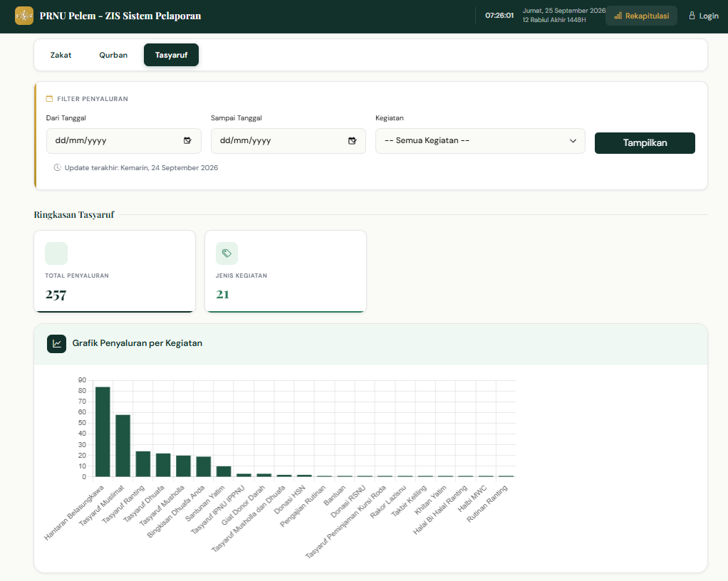Image resolution: width=728 pixels, height=581 pixels.
Task: Click the Giat Donor Darah axis label
Action: [244, 505]
